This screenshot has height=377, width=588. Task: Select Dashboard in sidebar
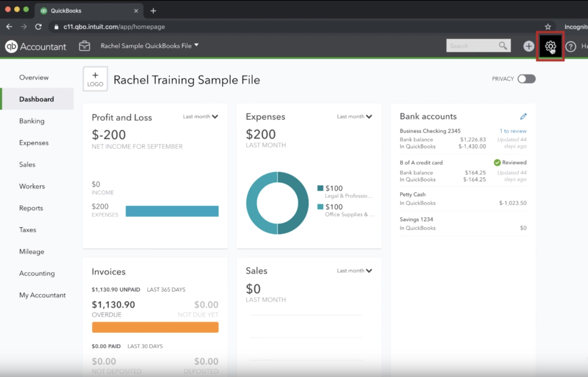click(x=36, y=99)
